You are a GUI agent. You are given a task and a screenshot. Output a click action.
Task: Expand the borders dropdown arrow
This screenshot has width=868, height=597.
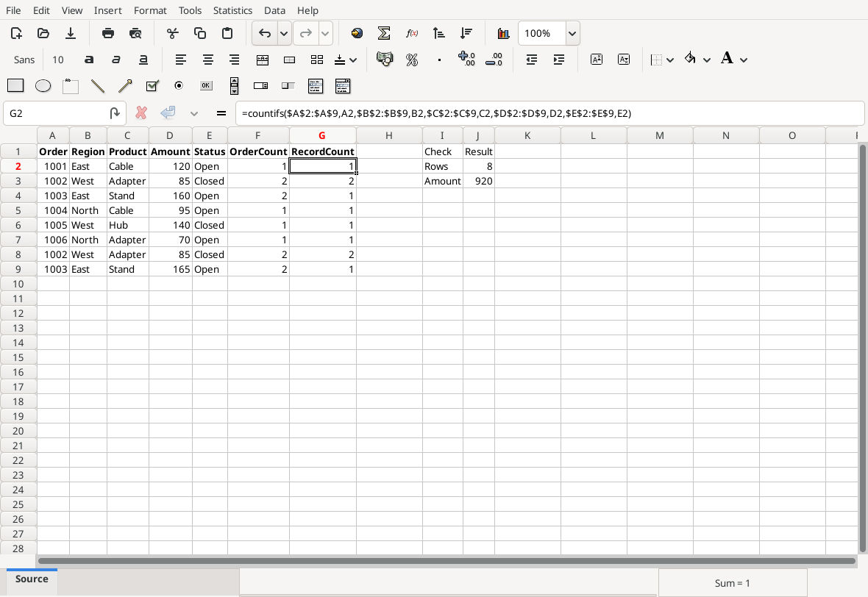[670, 60]
